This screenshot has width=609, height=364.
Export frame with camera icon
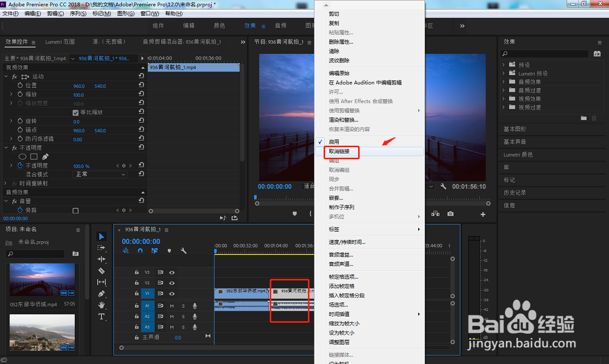coord(450,214)
